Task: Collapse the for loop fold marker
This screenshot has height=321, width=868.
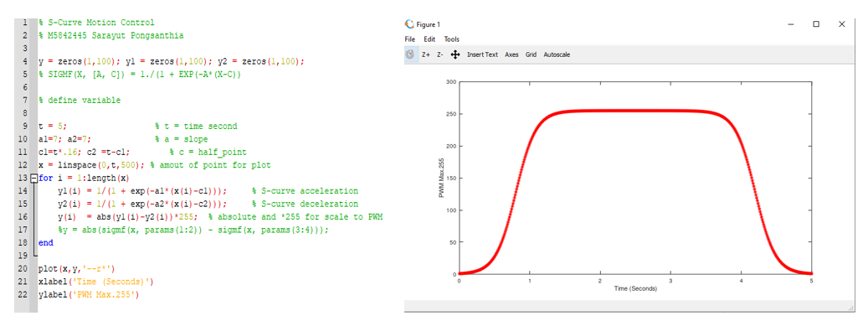Action: point(33,179)
